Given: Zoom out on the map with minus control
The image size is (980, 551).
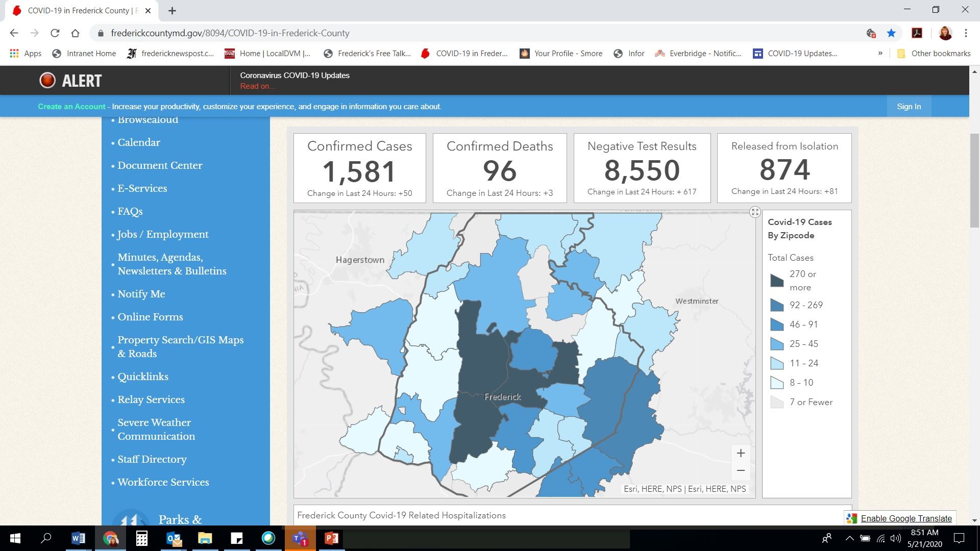Looking at the screenshot, I should coord(741,470).
